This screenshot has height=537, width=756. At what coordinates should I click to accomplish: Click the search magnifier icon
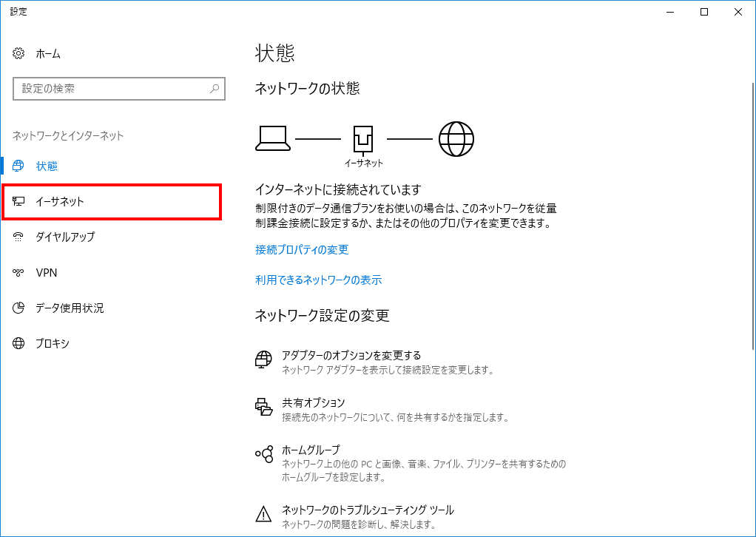tap(215, 88)
